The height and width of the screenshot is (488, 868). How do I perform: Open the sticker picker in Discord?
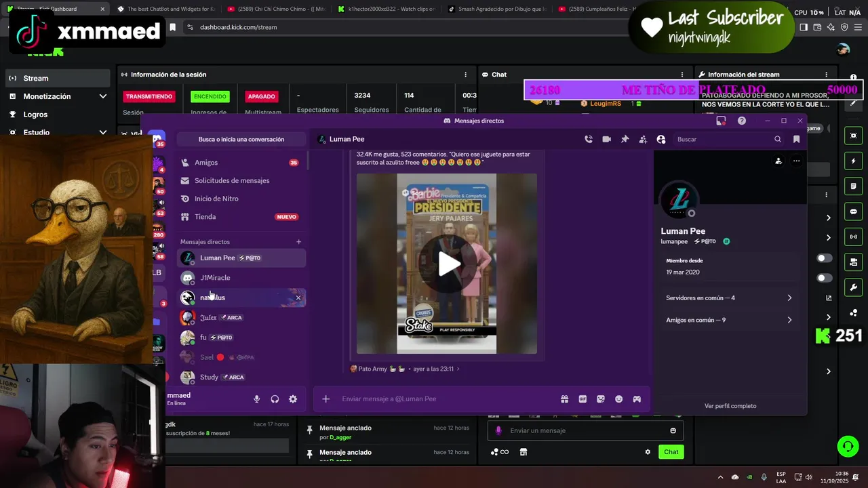pos(601,399)
